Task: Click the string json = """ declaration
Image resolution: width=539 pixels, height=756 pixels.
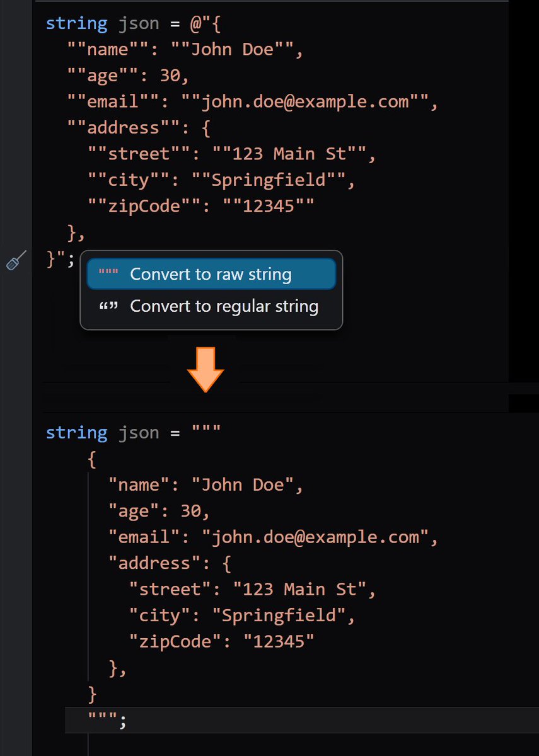Action: point(134,433)
